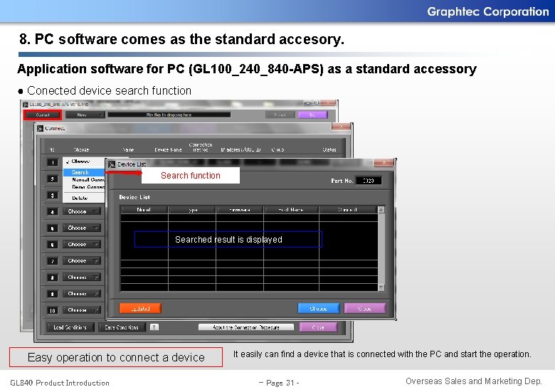The image size is (555, 392).
Task: Click the question mark help icon
Action: click(x=154, y=327)
